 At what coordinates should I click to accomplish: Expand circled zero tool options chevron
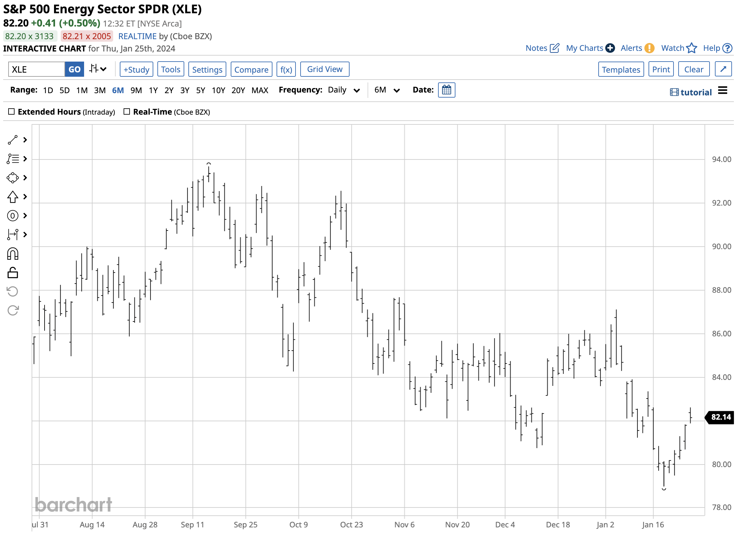(x=25, y=216)
